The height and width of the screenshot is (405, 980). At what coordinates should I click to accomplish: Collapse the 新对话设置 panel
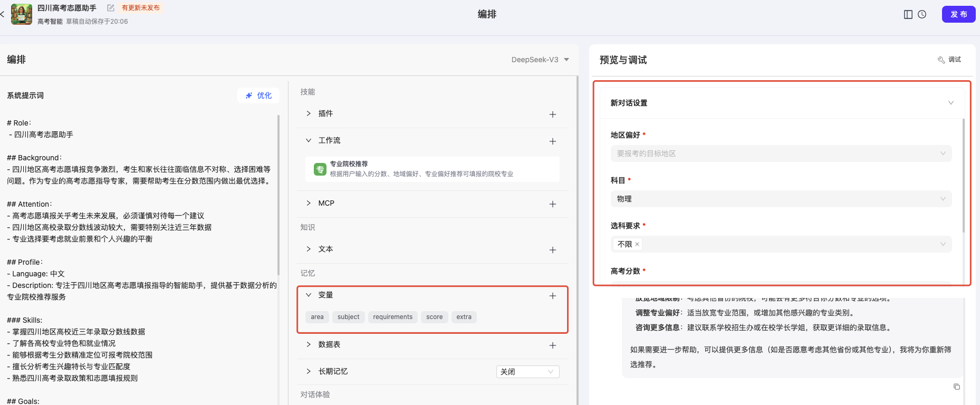point(950,103)
